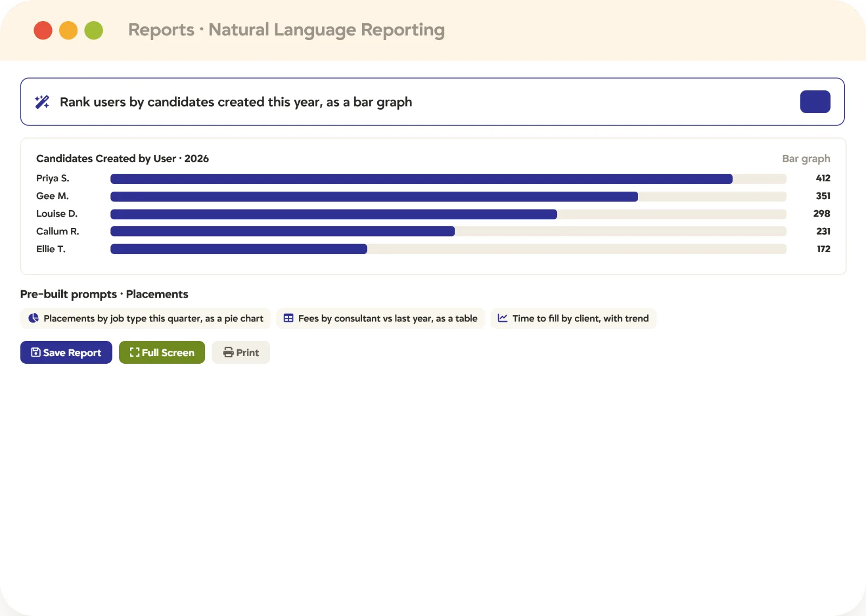Click the yellow minimize window dot
Screen dimensions: 866x616
pos(68,30)
